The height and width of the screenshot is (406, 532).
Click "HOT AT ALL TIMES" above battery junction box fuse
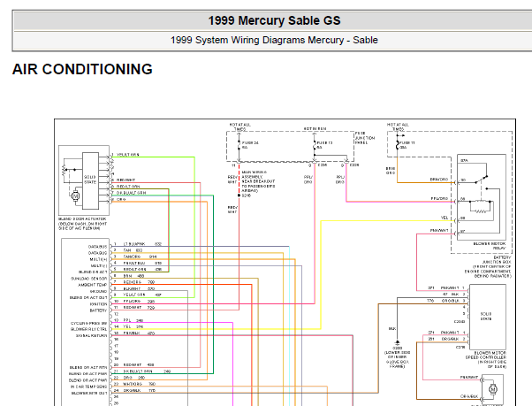click(398, 127)
